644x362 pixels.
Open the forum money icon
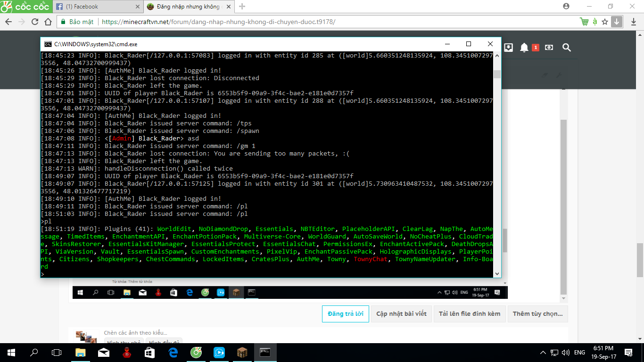[549, 47]
